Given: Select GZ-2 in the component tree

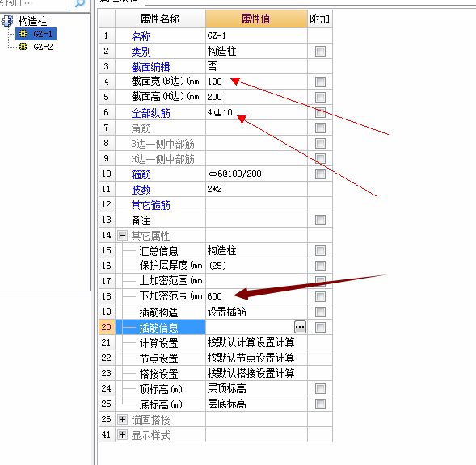Looking at the screenshot, I should click(43, 47).
